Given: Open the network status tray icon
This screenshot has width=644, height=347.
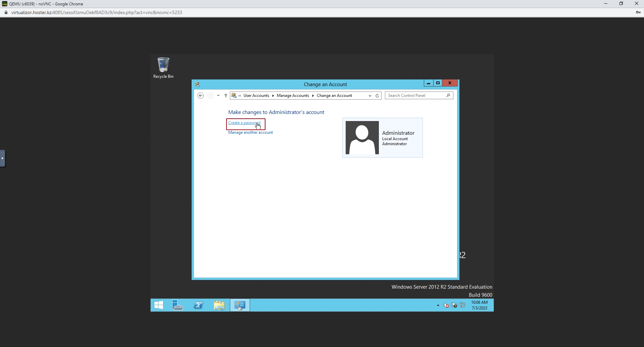Looking at the screenshot, I should pyautogui.click(x=462, y=305).
